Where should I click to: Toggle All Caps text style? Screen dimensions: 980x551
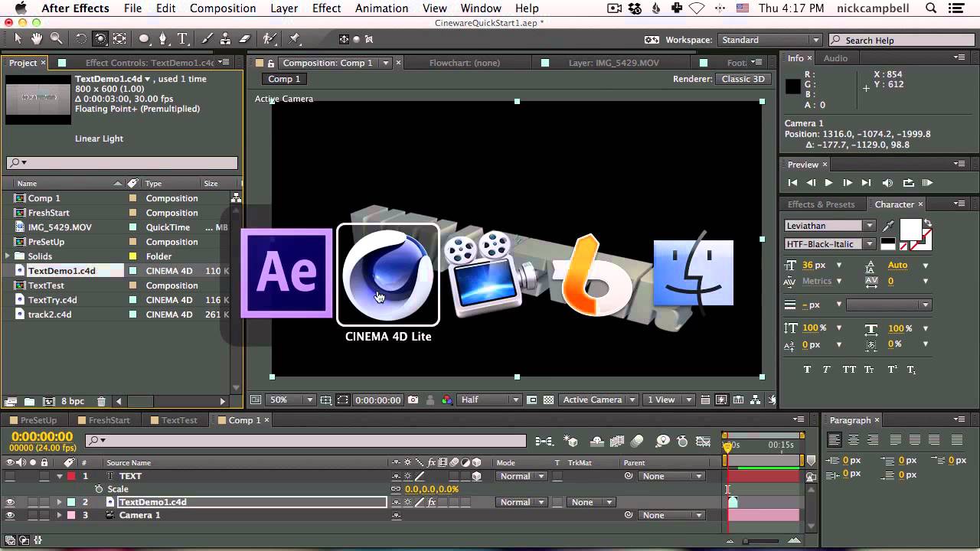(849, 370)
